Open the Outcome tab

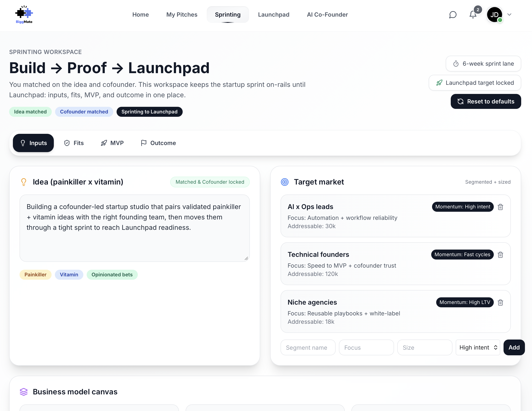tap(158, 143)
